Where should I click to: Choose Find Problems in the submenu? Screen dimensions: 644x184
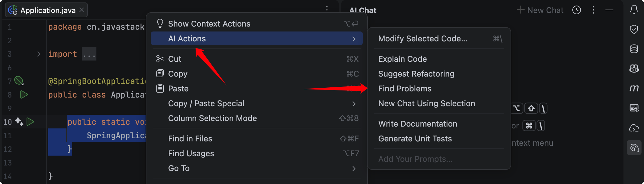(405, 89)
